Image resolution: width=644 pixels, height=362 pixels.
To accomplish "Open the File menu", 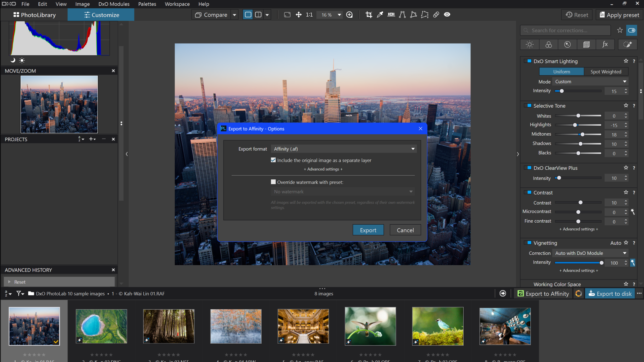I will point(25,4).
